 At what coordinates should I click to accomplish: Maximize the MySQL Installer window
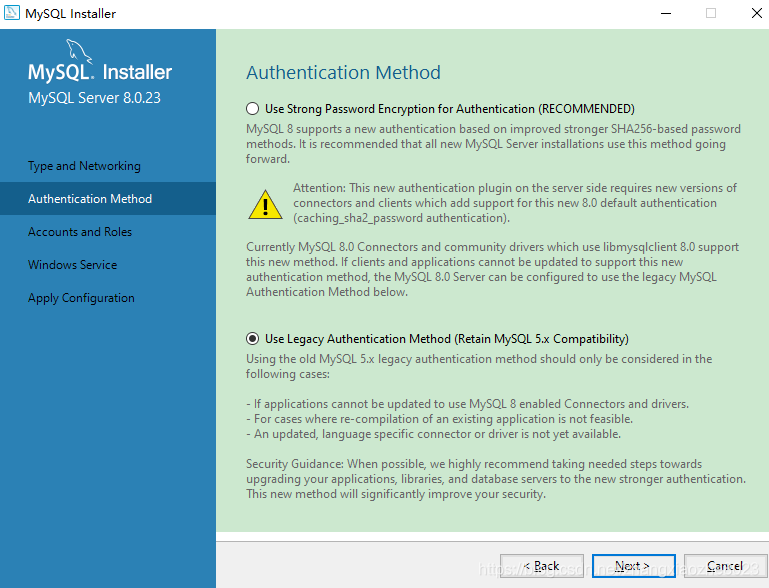pyautogui.click(x=711, y=13)
